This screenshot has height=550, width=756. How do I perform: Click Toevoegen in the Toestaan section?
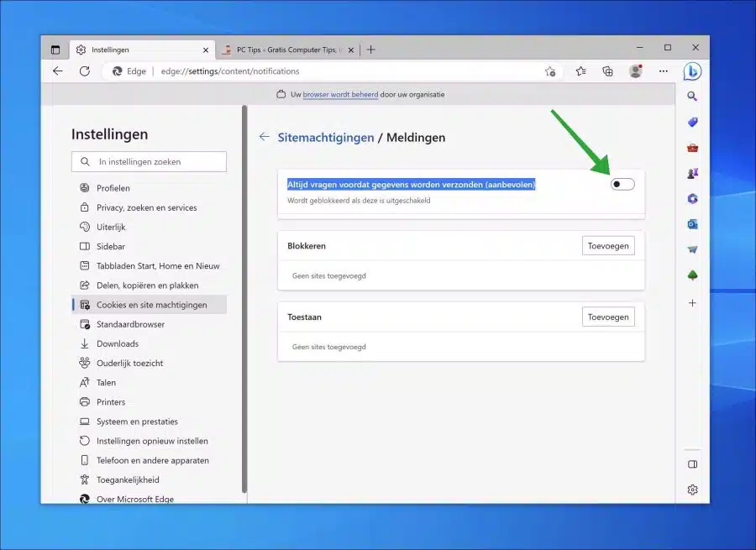point(608,317)
